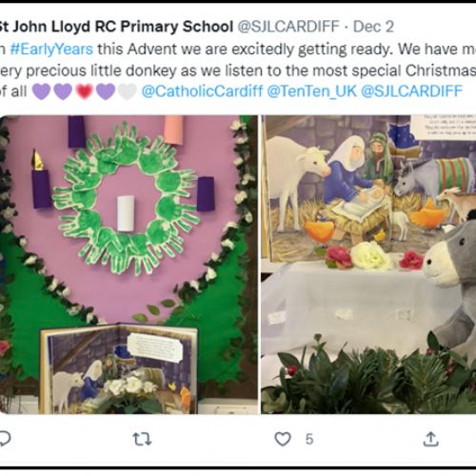Open St John Lloyd RC Primary School profile
The image size is (476, 476).
tap(116, 27)
